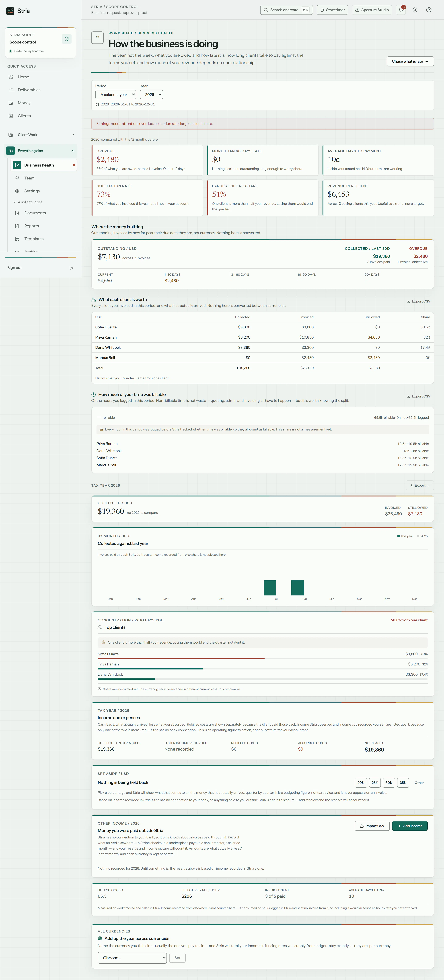
Task: Click Sign out link
Action: point(40,268)
